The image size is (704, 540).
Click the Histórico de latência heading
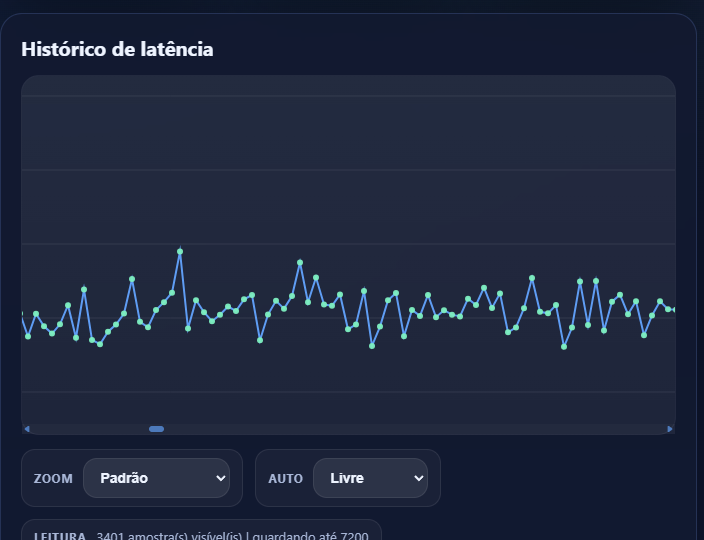coord(117,49)
